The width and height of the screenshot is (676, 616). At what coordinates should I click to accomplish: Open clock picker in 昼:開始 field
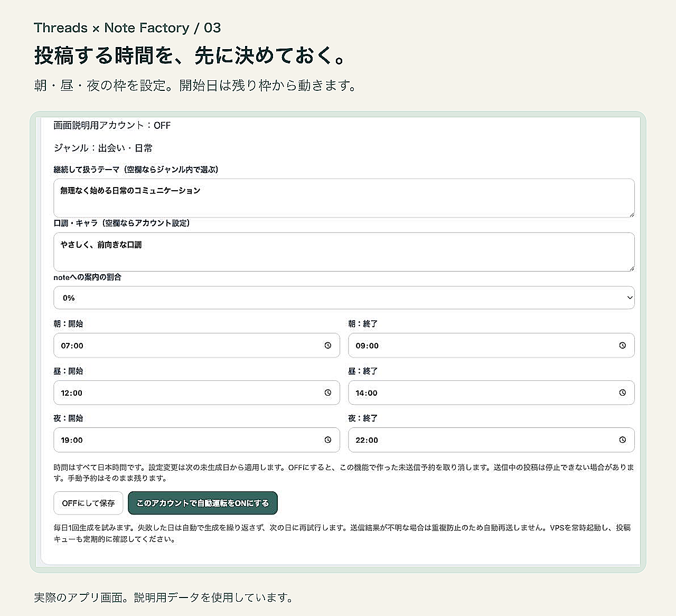click(x=328, y=393)
